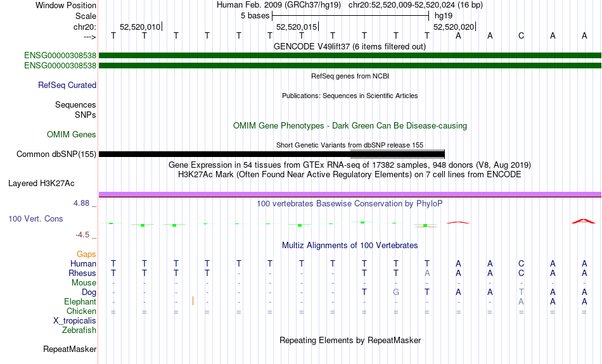Viewport: 602px width, 364px height.
Task: Open OMIM Gene Phenotypes track title
Action: [x=350, y=126]
